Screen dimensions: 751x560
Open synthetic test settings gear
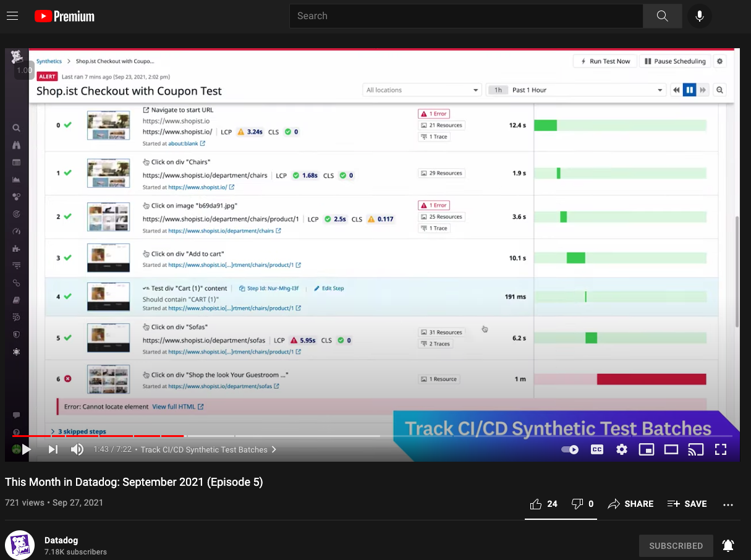tap(719, 61)
